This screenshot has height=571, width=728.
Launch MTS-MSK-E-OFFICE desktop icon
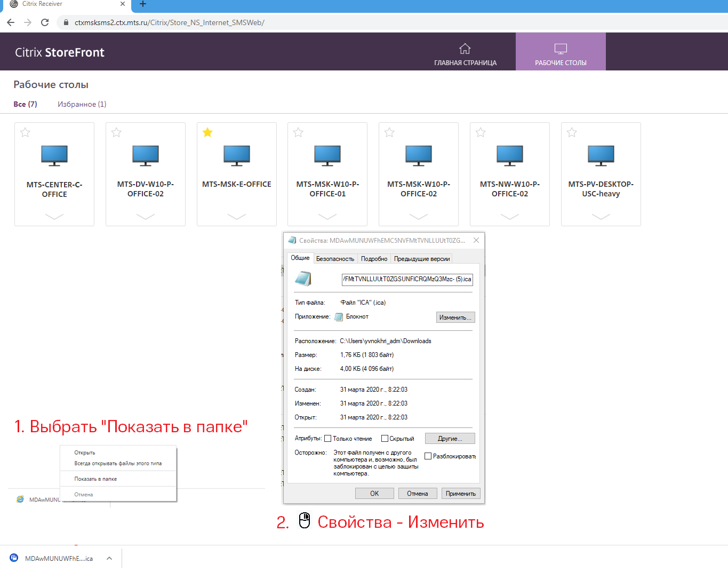point(237,156)
